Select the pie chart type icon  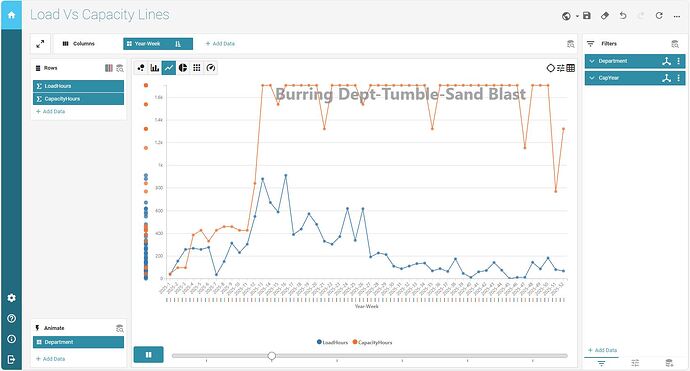(183, 68)
